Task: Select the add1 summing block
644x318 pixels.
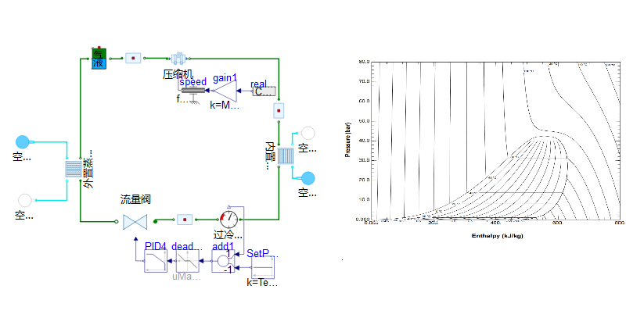Action: [x=223, y=261]
